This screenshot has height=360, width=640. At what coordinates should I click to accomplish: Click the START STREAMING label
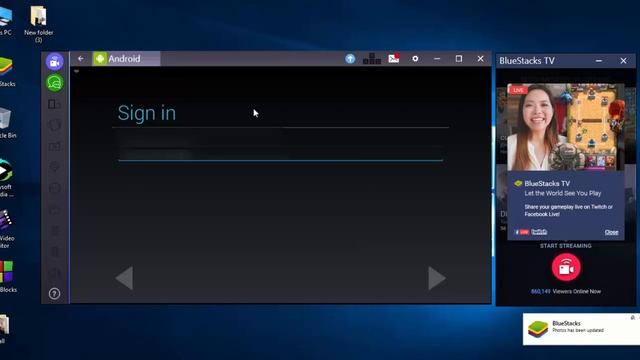[566, 246]
